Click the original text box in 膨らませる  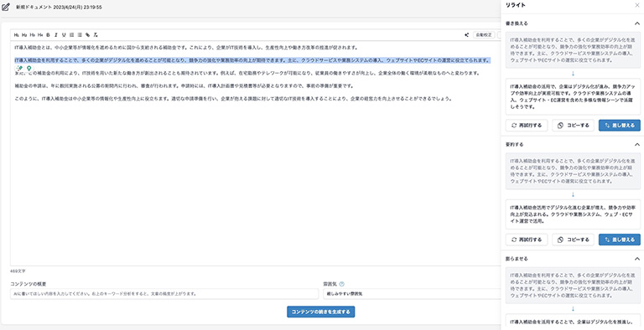coord(573,286)
